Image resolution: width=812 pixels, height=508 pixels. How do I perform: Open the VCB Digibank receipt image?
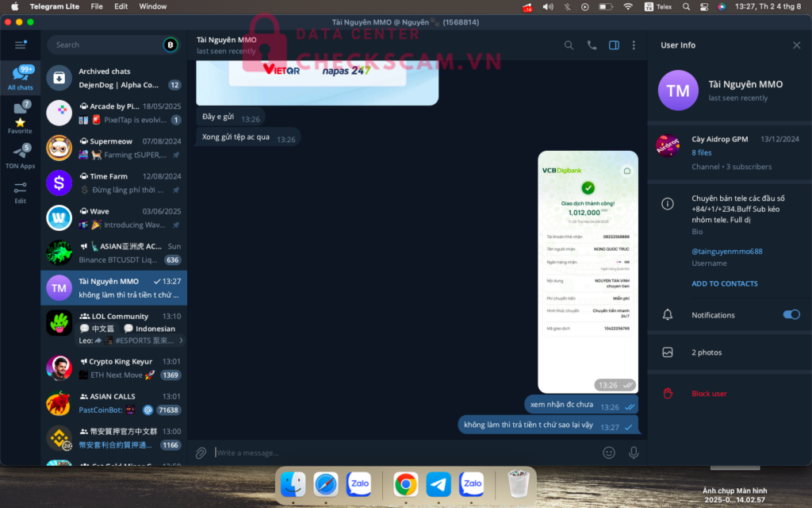click(588, 271)
